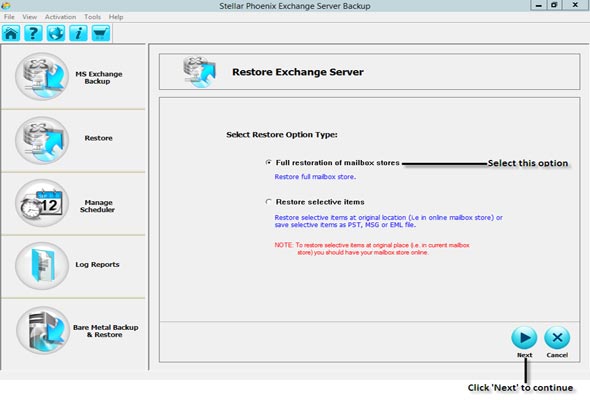
Task: Select Full restoration of mailbox stores radio
Action: 268,163
